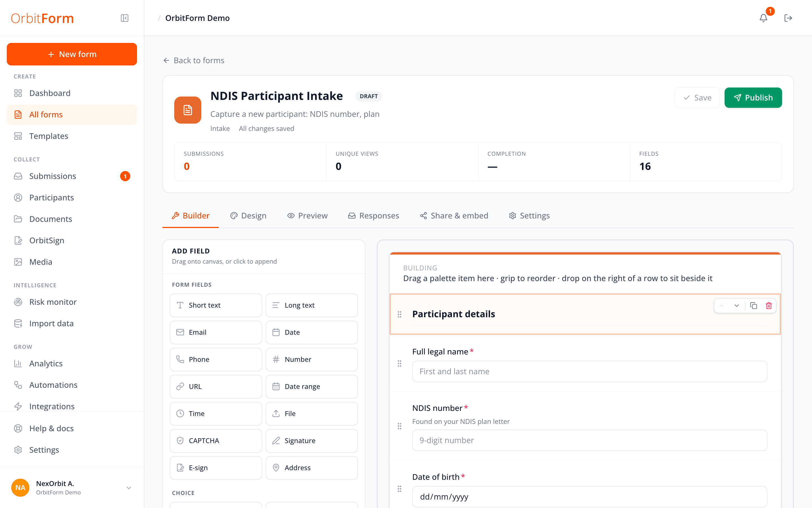Open Participants in sidebar

pyautogui.click(x=72, y=198)
